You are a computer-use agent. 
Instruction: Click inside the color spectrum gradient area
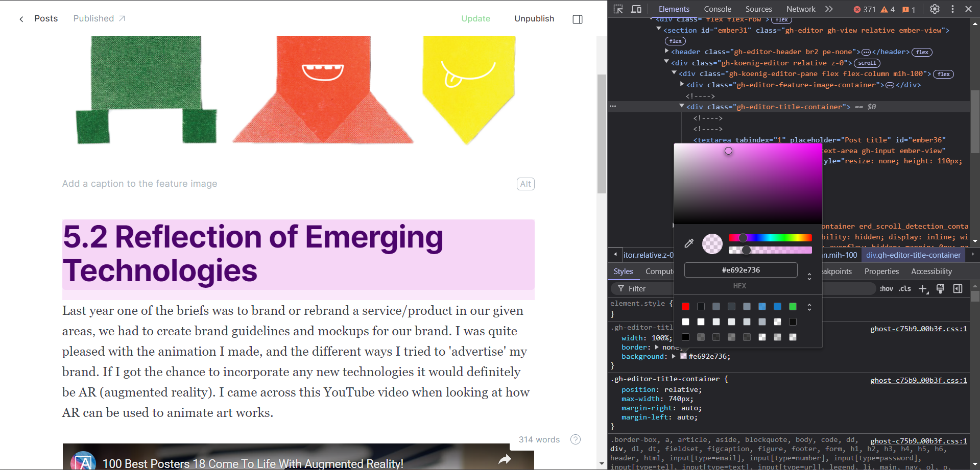(x=748, y=184)
